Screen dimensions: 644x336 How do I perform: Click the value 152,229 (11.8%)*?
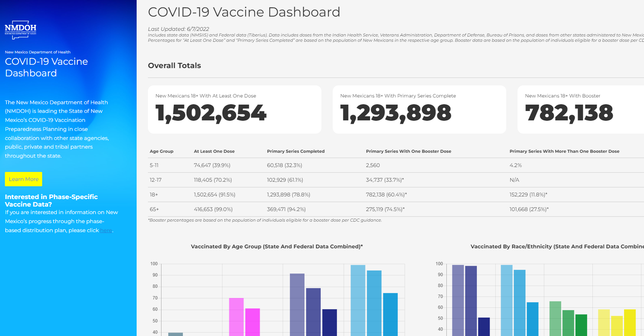pyautogui.click(x=528, y=195)
